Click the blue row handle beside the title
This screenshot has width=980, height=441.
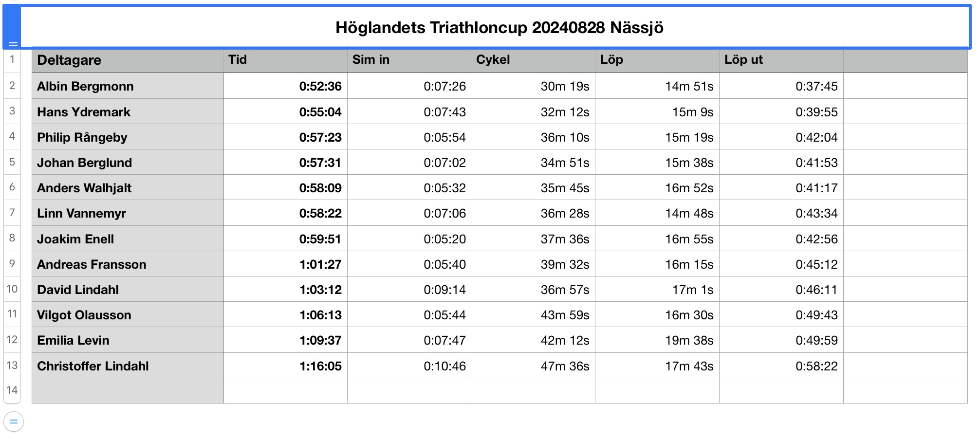(12, 27)
